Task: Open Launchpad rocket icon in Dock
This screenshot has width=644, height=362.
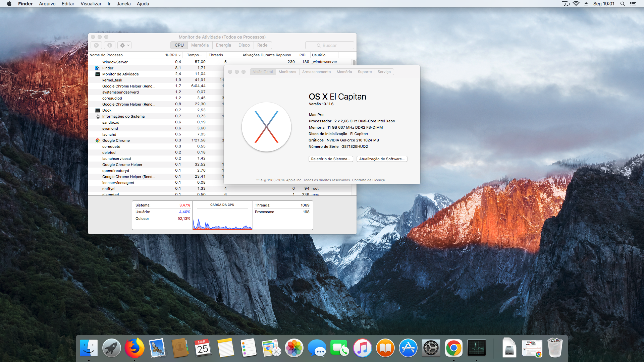Action: [x=111, y=348]
